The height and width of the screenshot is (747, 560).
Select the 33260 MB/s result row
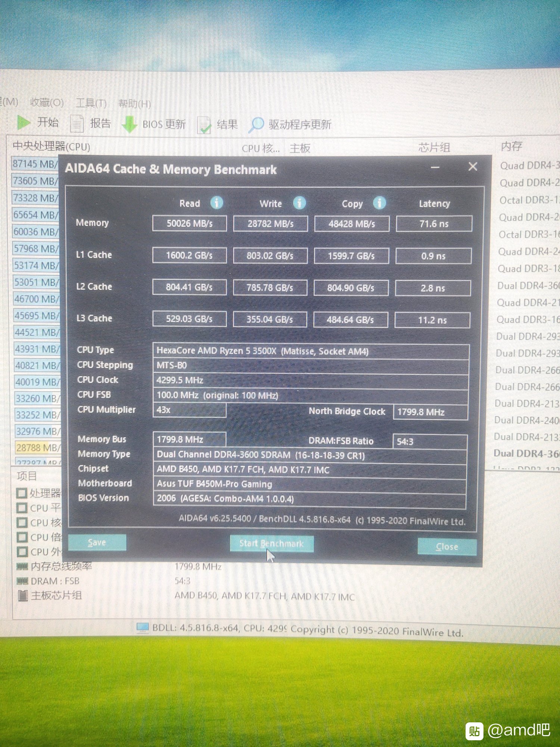pos(38,398)
